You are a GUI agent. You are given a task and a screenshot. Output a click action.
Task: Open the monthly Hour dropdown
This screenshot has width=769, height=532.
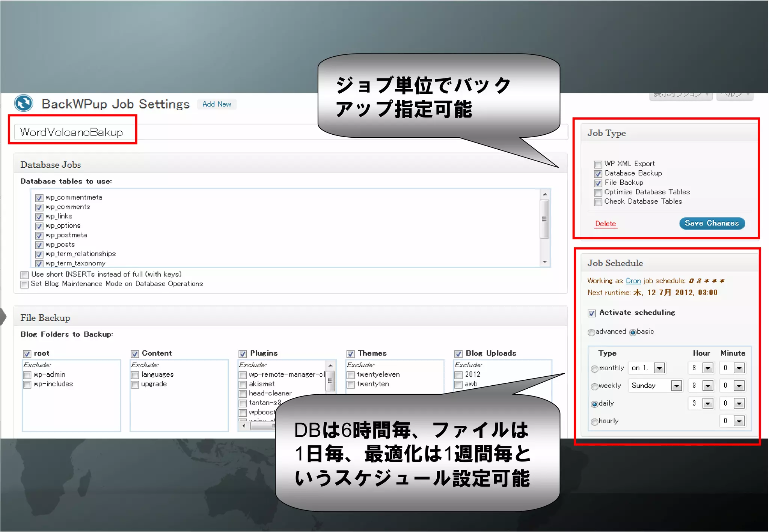(701, 368)
